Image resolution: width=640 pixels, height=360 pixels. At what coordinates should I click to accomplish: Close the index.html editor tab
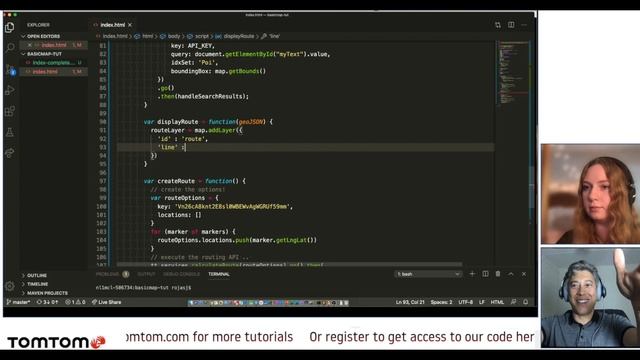pos(130,25)
